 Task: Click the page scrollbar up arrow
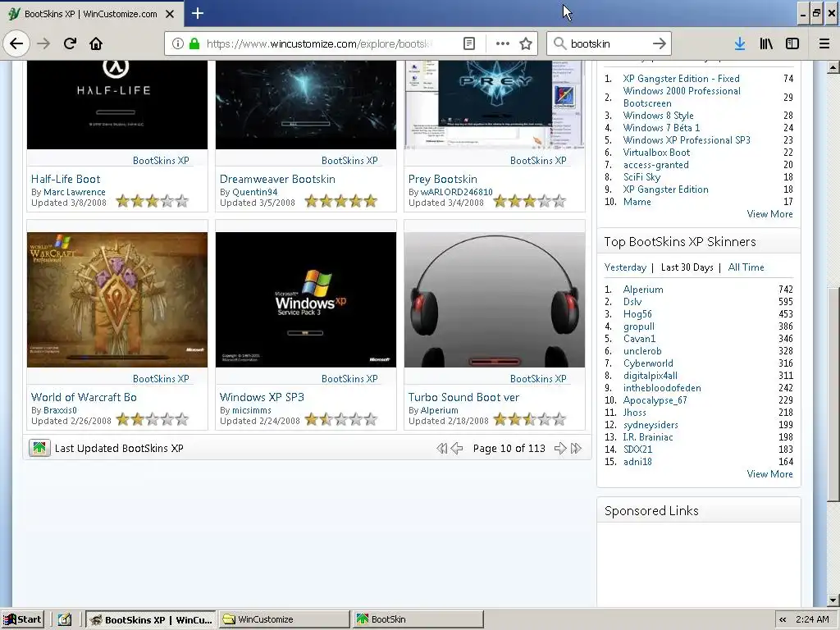pyautogui.click(x=833, y=67)
